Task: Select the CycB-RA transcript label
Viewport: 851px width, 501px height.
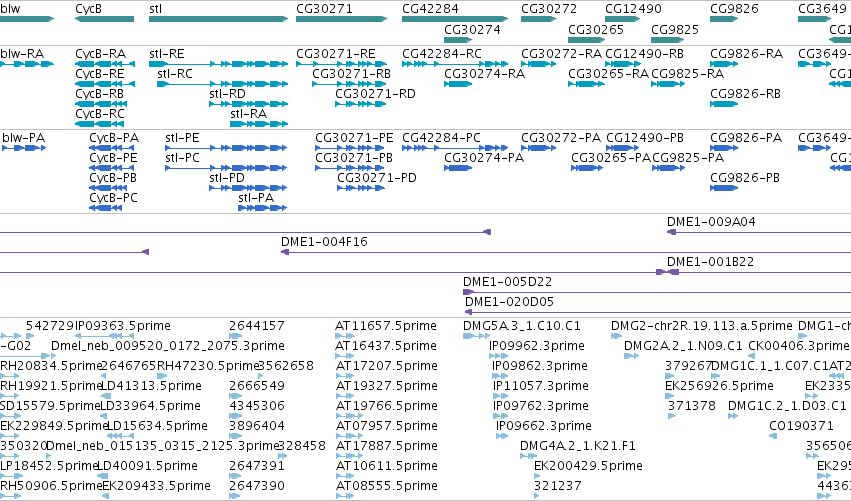Action: tap(100, 54)
